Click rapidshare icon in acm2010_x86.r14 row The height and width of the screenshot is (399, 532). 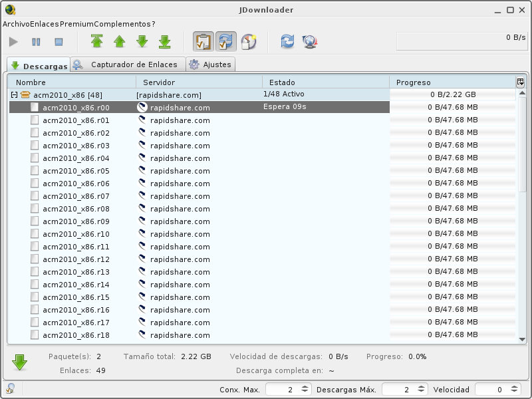[x=142, y=284]
